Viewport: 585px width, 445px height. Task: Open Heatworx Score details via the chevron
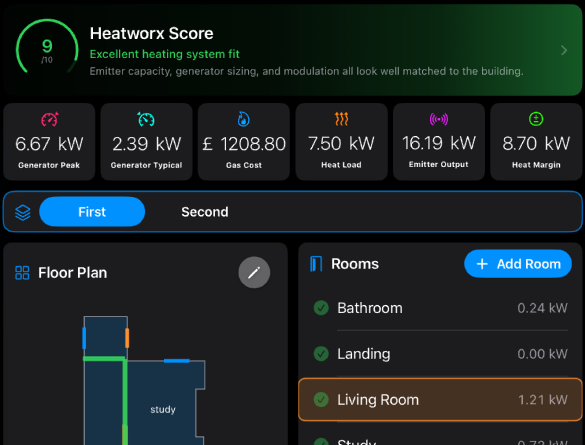[564, 50]
